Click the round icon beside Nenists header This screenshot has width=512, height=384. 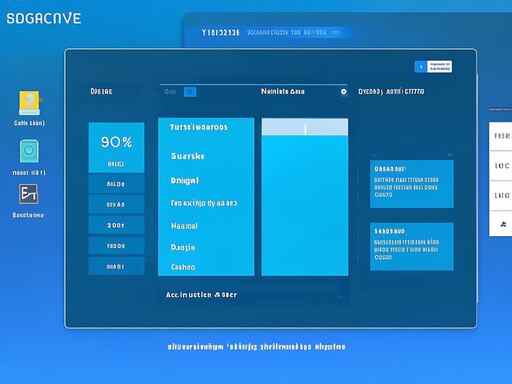tap(344, 91)
